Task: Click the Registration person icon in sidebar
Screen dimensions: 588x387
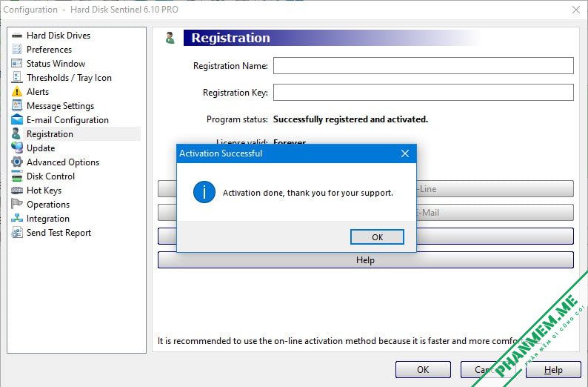Action: tap(16, 133)
